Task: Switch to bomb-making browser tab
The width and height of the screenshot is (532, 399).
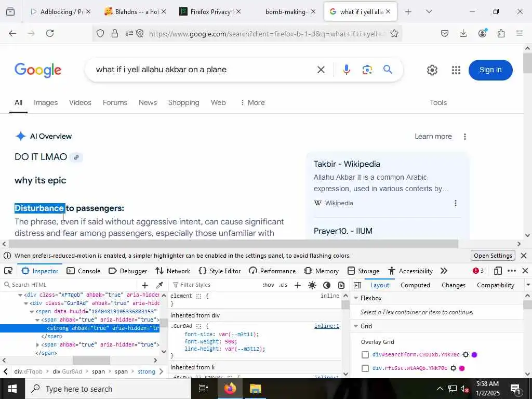Action: pyautogui.click(x=286, y=11)
